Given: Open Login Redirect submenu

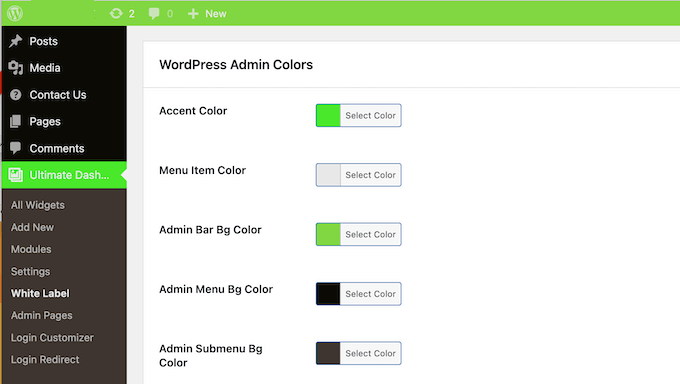Looking at the screenshot, I should [x=45, y=360].
